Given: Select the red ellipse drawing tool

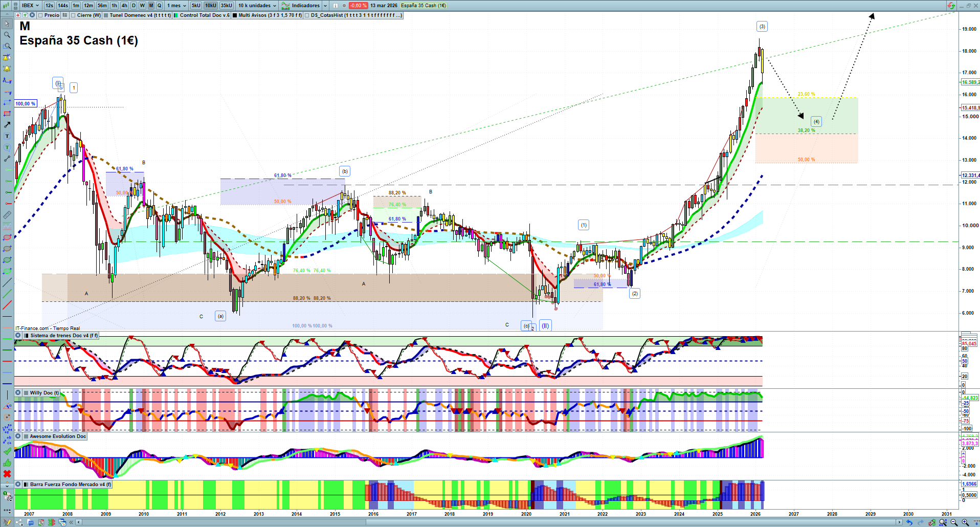Looking at the screenshot, I should tap(7, 237).
